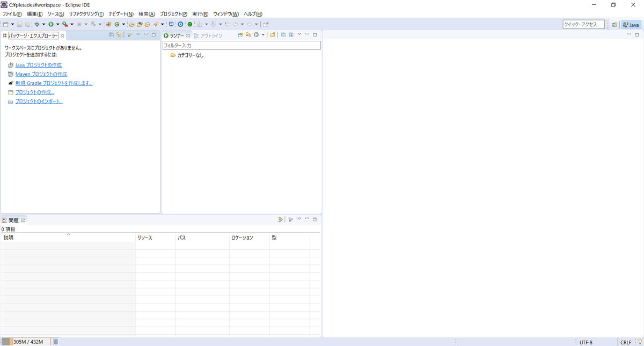The image size is (644, 346).
Task: Collapse all items in Package Explorer
Action: pyautogui.click(x=111, y=34)
